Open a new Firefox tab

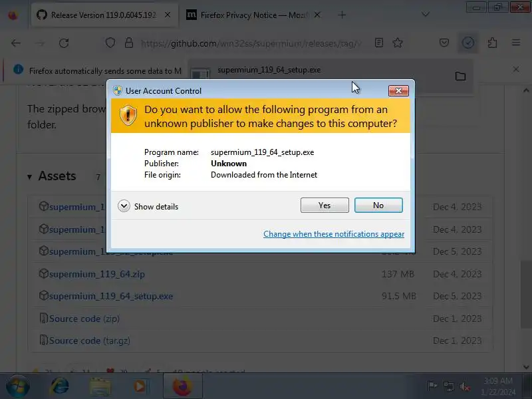tap(342, 15)
